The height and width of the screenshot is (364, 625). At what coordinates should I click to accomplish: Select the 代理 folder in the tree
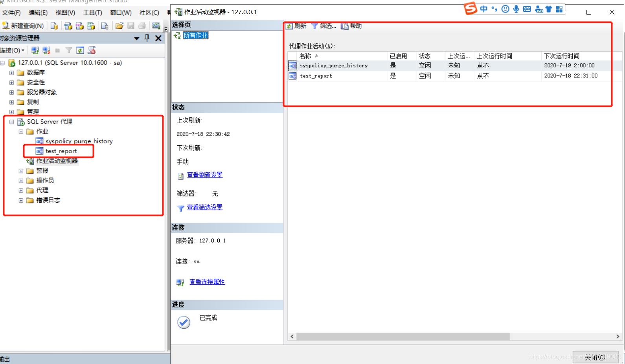[x=42, y=190]
